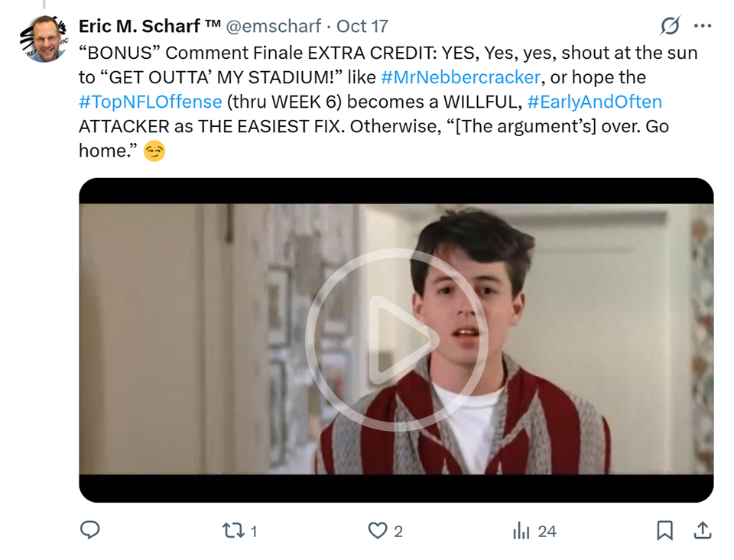Repost this tweet using the arrows icon

pos(231,530)
